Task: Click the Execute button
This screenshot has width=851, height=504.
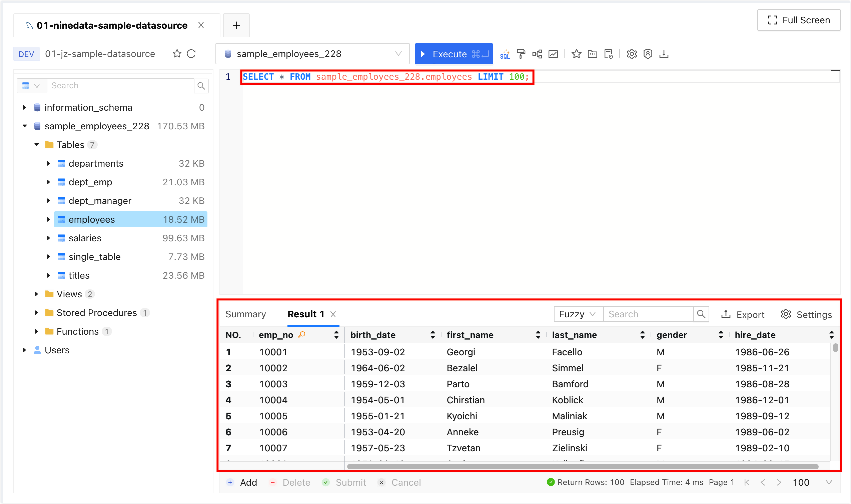Action: click(x=454, y=54)
